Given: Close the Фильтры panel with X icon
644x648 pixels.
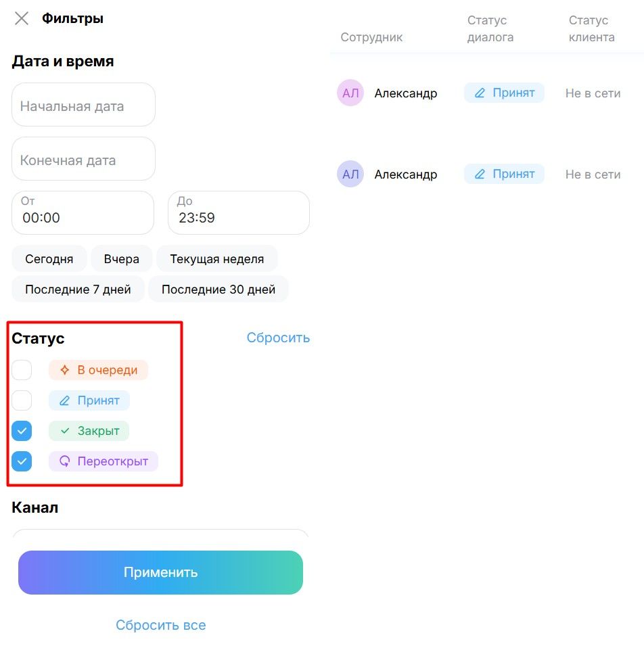Looking at the screenshot, I should click(22, 18).
